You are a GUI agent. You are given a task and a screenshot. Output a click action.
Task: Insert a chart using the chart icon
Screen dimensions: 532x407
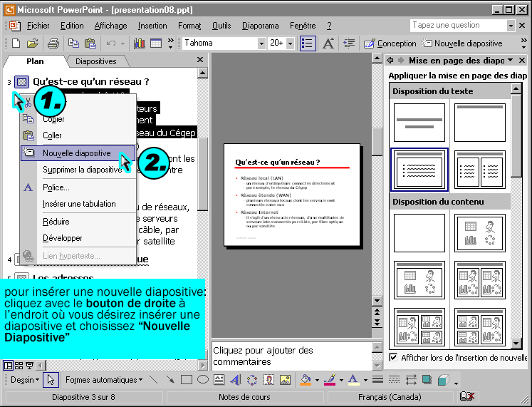pyautogui.click(x=139, y=43)
